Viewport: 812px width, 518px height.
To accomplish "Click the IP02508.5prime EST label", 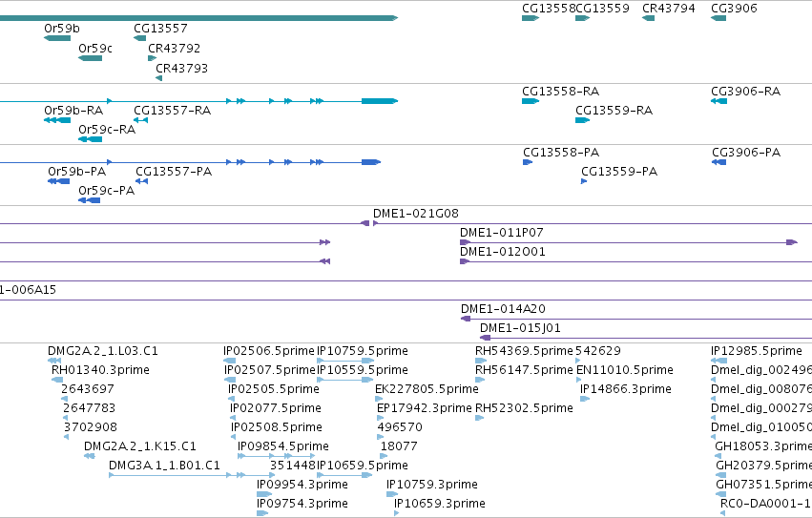I will [x=277, y=427].
